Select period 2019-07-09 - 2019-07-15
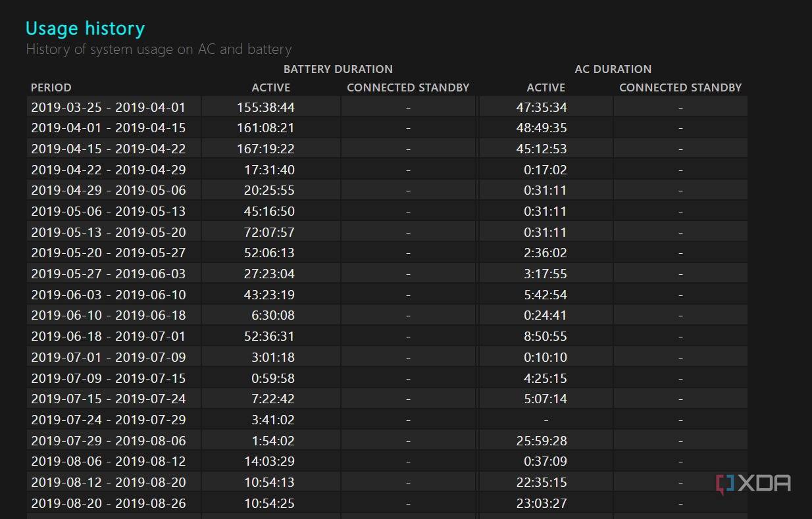Viewport: 812px width, 519px height. tap(109, 378)
